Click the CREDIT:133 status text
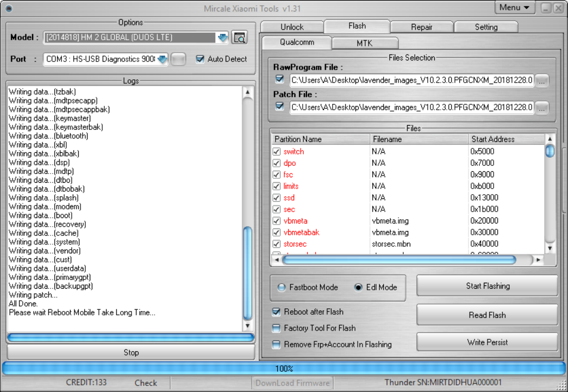The height and width of the screenshot is (392, 568). (x=86, y=383)
